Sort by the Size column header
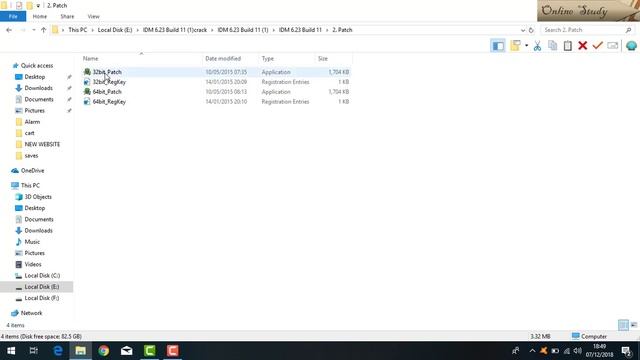Image resolution: width=640 pixels, height=360 pixels. (x=323, y=58)
